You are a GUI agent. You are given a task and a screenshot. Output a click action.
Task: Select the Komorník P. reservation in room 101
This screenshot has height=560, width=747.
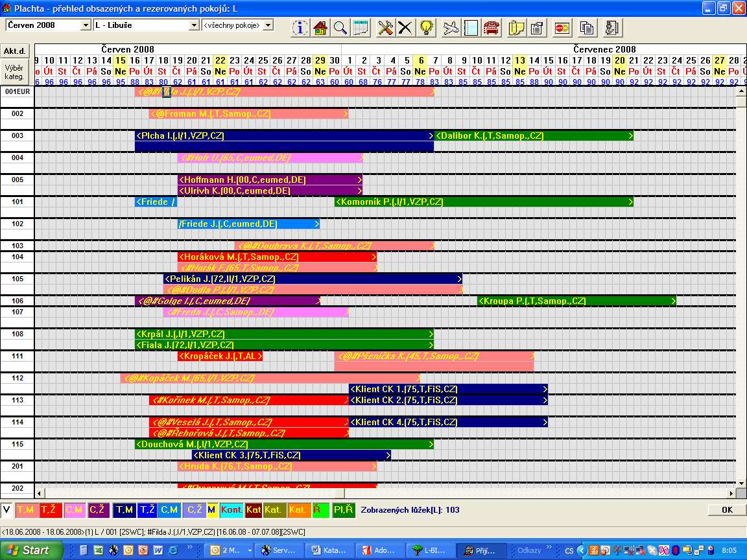tap(484, 202)
